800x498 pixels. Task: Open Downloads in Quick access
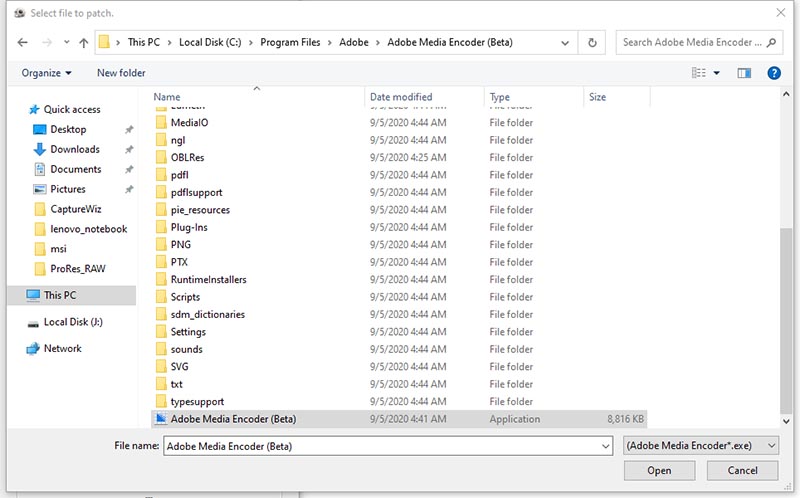coord(66,149)
